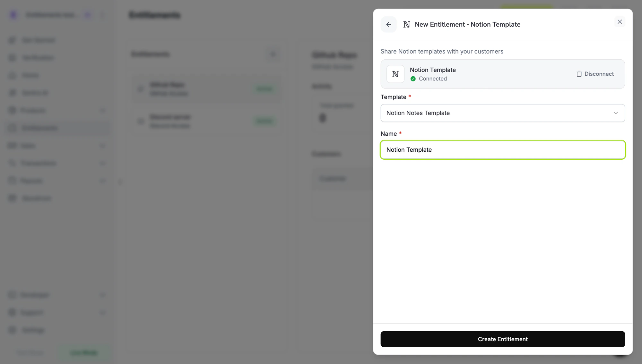Click the 'Template' field label
The width and height of the screenshot is (642, 364).
tap(393, 97)
